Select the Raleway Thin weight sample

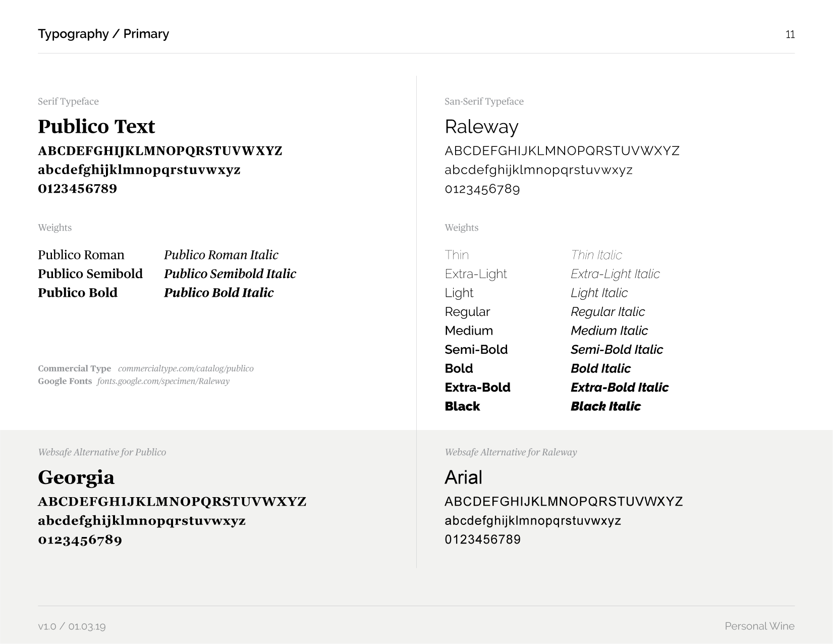point(457,255)
